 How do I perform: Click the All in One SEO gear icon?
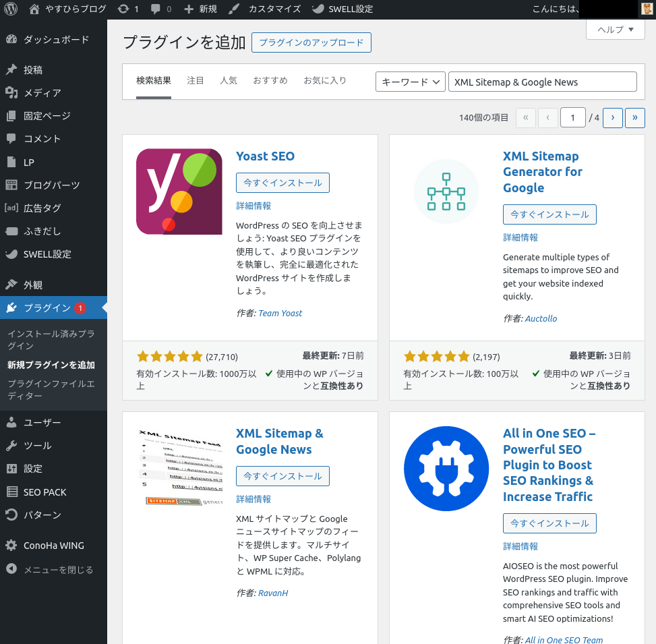(446, 469)
